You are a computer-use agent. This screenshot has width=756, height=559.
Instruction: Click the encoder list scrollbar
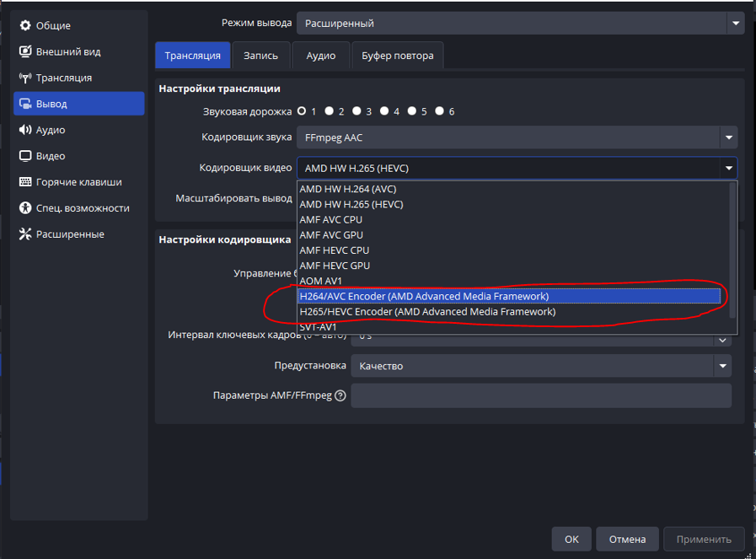[x=733, y=250]
